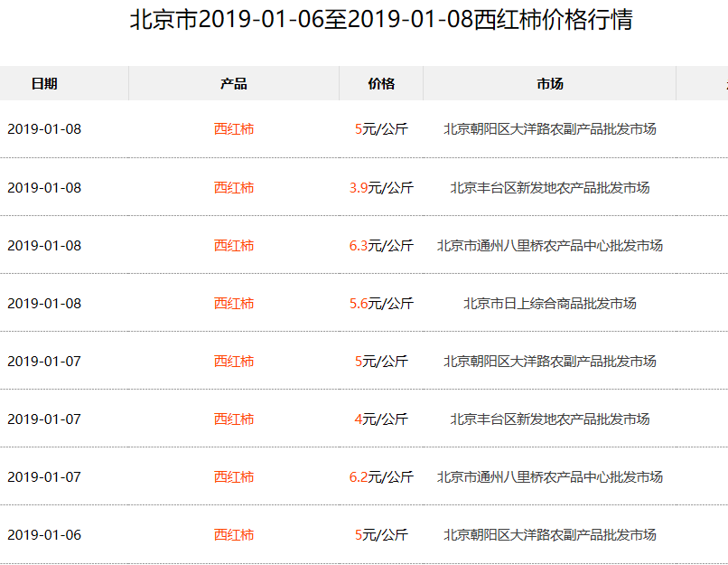
Task: Open 西红柿 link for 6.2元/公斤 row
Action: click(234, 476)
